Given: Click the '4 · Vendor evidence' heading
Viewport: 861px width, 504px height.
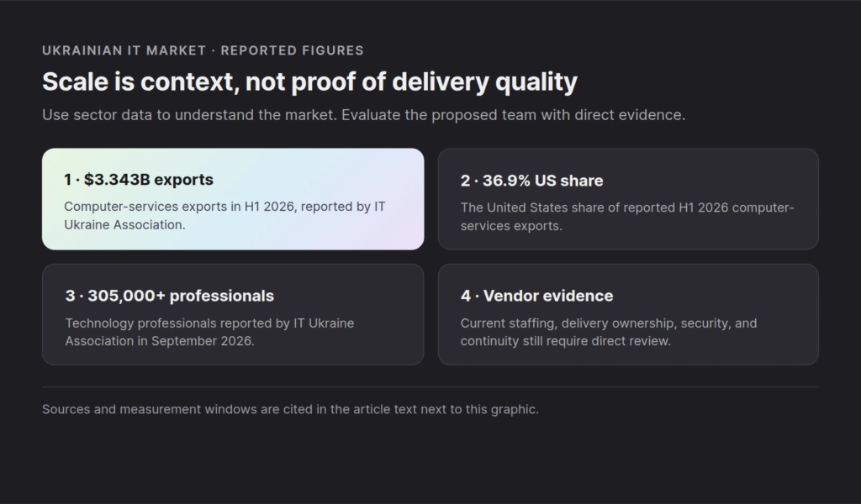Looking at the screenshot, I should coord(536,297).
